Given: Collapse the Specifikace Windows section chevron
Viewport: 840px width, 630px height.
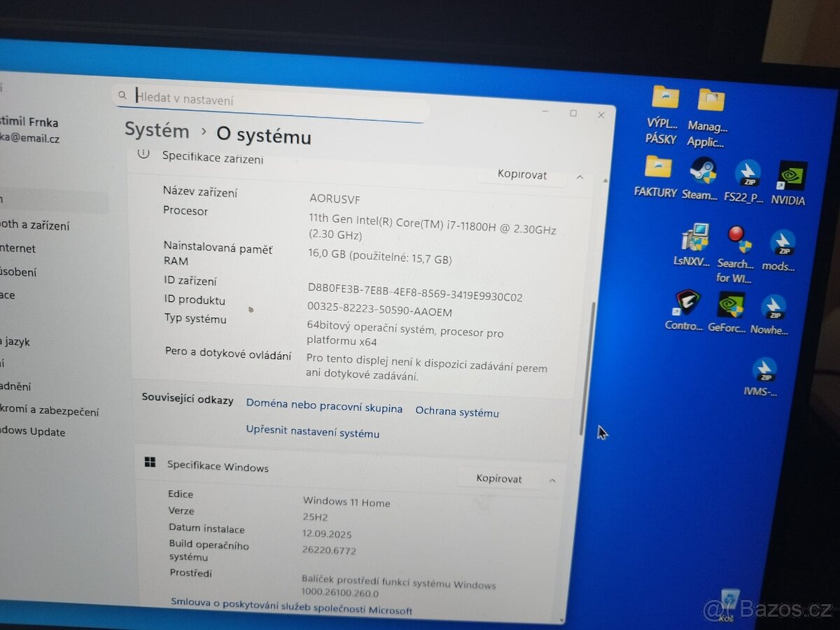Looking at the screenshot, I should [552, 480].
